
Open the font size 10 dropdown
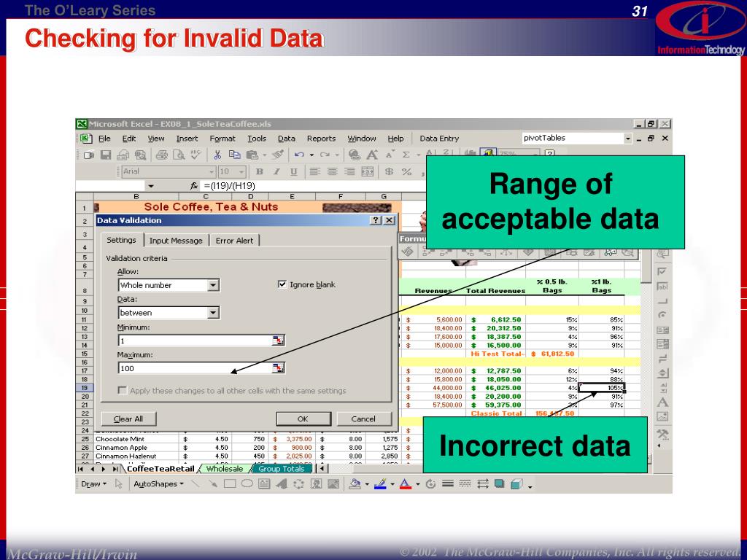pyautogui.click(x=241, y=171)
